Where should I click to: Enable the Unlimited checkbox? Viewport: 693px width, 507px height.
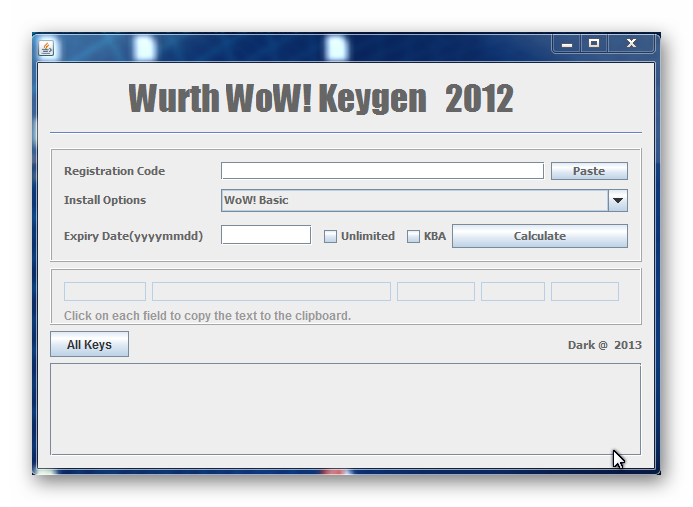pyautogui.click(x=330, y=236)
